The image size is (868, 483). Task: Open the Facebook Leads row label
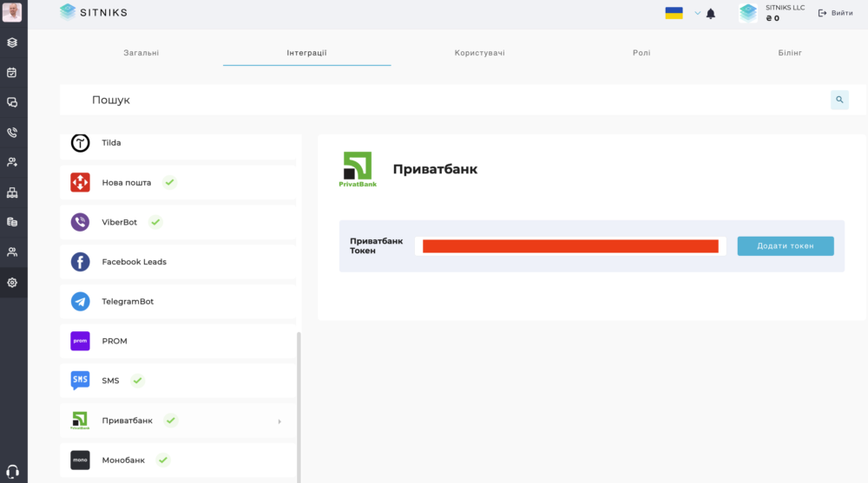(x=134, y=262)
